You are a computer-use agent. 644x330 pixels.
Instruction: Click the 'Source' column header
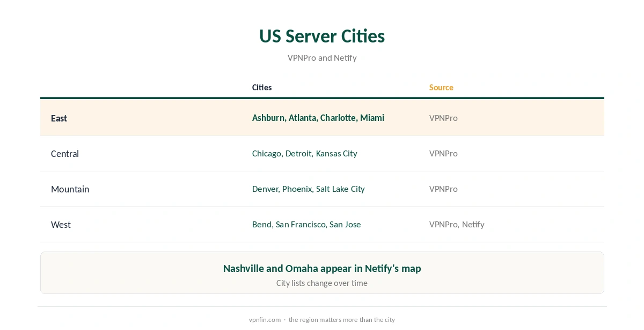click(441, 87)
